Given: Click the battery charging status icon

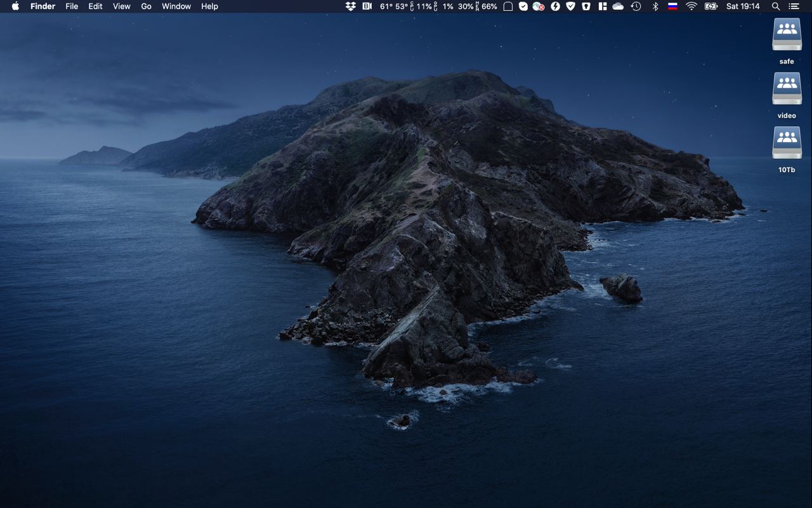Looking at the screenshot, I should [x=711, y=6].
